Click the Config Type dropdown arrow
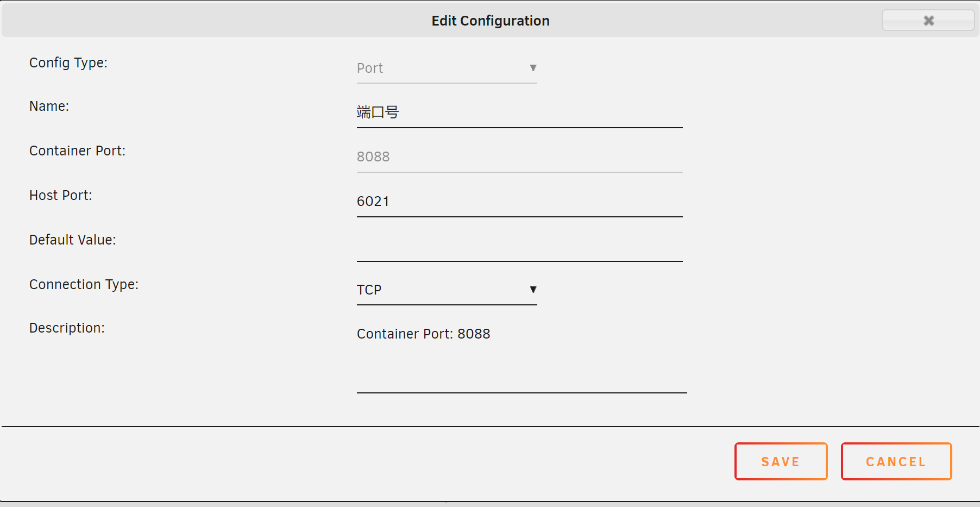 tap(533, 68)
